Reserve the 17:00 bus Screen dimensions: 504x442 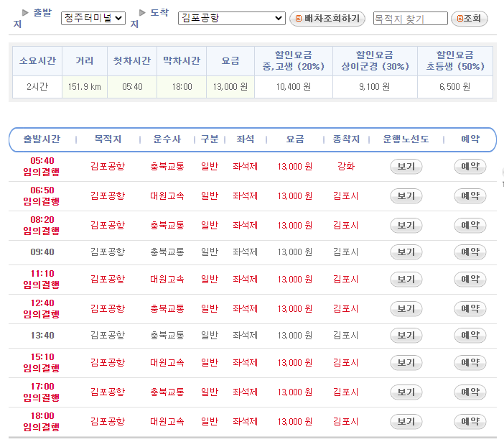[470, 392]
